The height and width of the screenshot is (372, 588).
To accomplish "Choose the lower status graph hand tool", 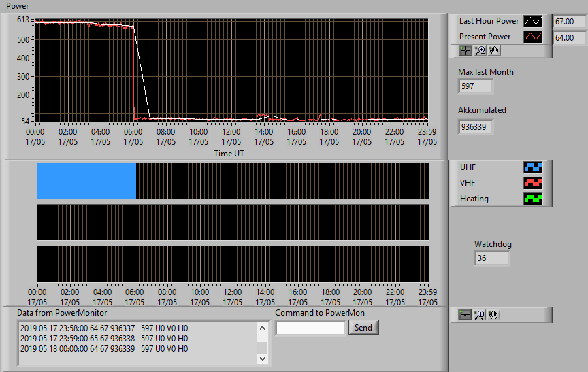I will (493, 315).
